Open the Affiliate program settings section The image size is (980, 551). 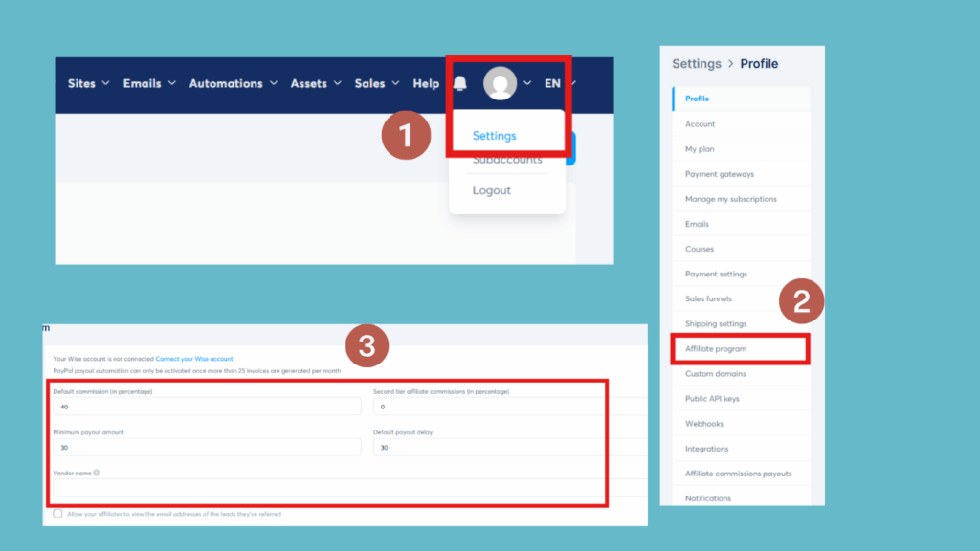720,348
